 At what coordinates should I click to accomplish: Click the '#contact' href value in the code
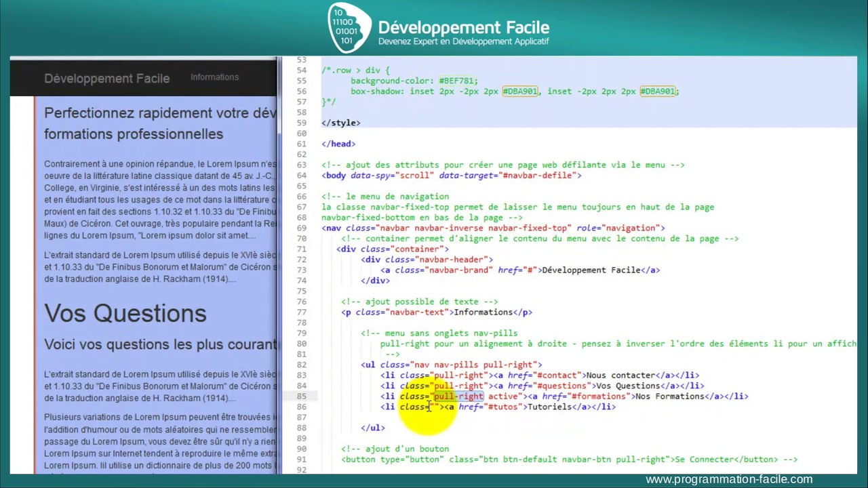pos(559,375)
